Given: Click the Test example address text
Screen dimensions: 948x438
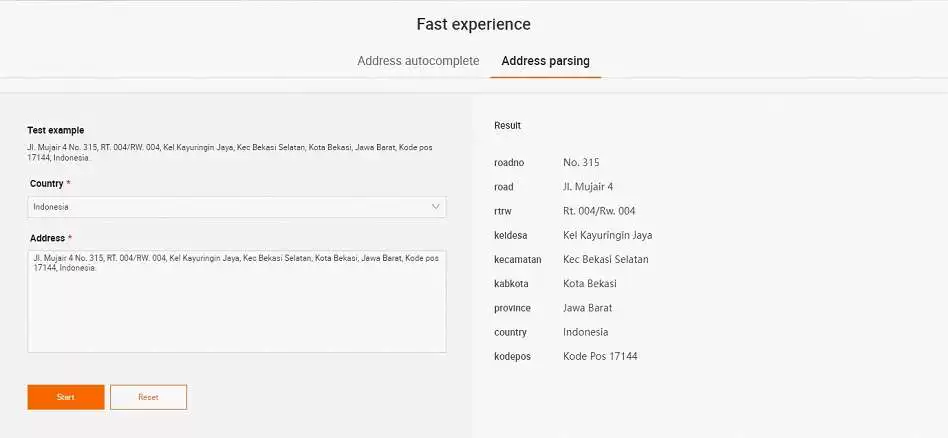Looking at the screenshot, I should coord(221,152).
